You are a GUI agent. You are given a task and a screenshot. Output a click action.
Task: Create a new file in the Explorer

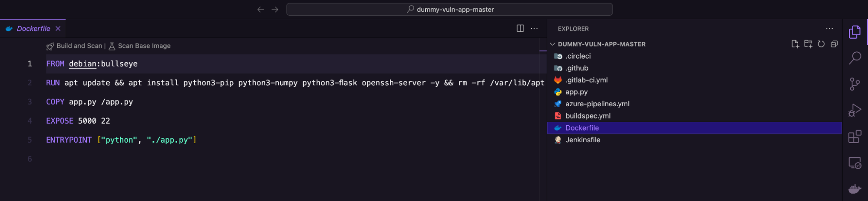pos(795,44)
